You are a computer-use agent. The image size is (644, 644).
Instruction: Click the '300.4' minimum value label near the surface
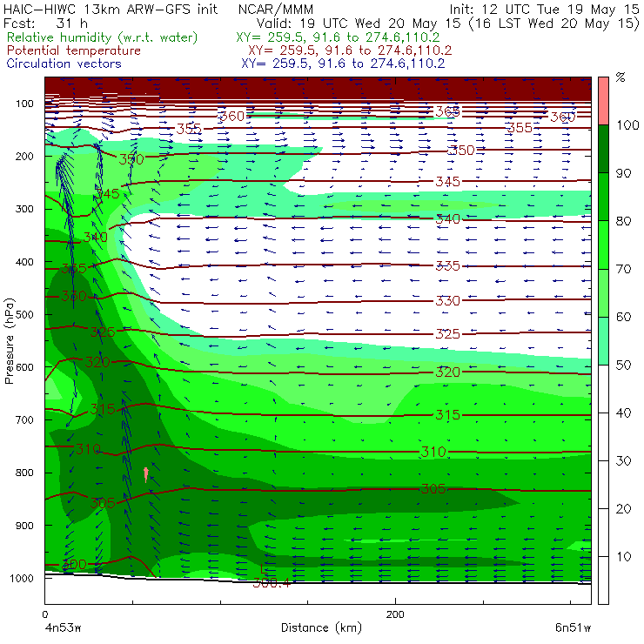click(x=272, y=583)
